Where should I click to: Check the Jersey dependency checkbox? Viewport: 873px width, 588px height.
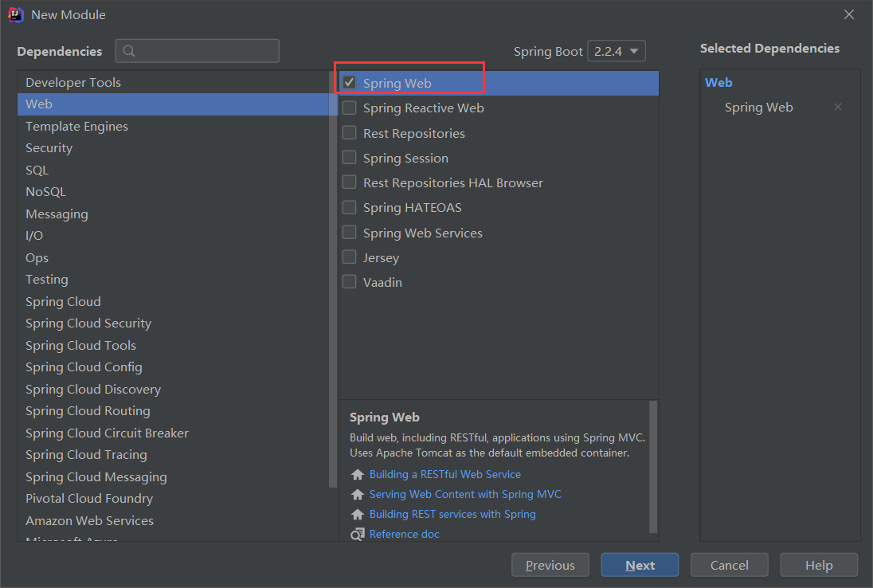pyautogui.click(x=349, y=257)
